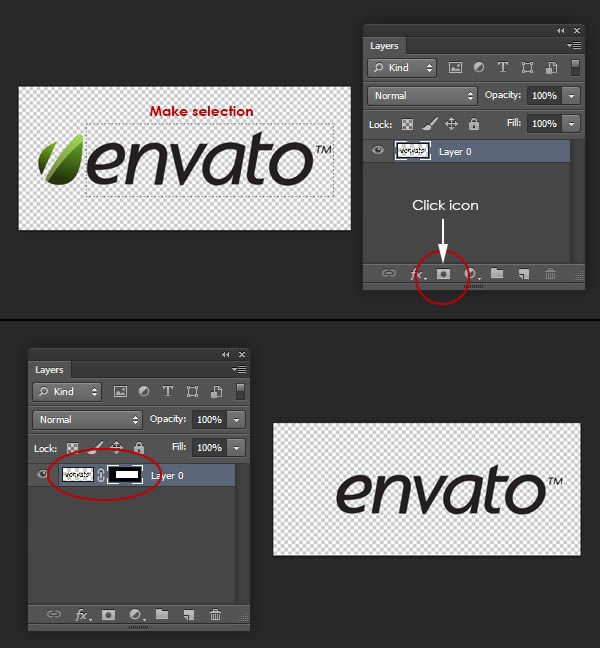Collapse upper Layers panel with double arrows
Image resolution: width=600 pixels, height=648 pixels.
click(560, 31)
